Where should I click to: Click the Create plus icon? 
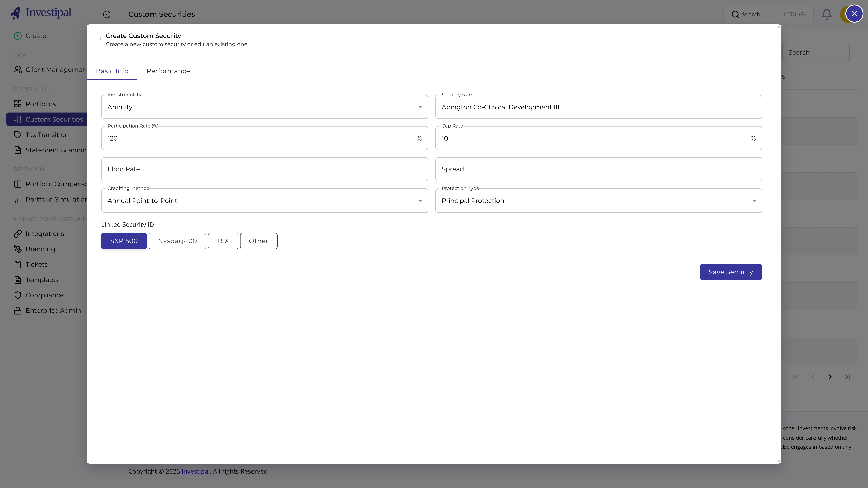[18, 36]
